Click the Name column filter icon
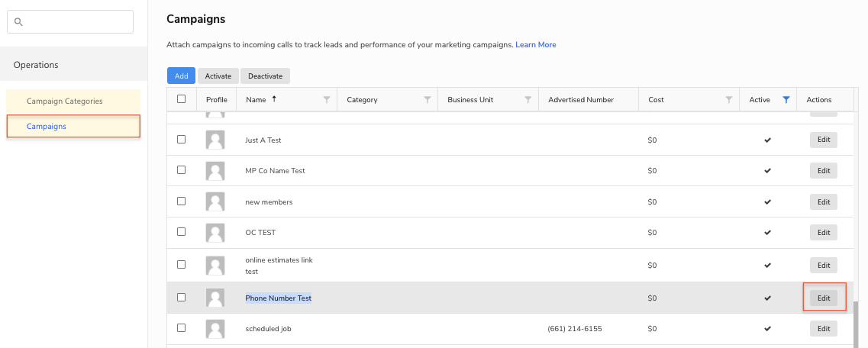The width and height of the screenshot is (868, 348). [x=327, y=100]
